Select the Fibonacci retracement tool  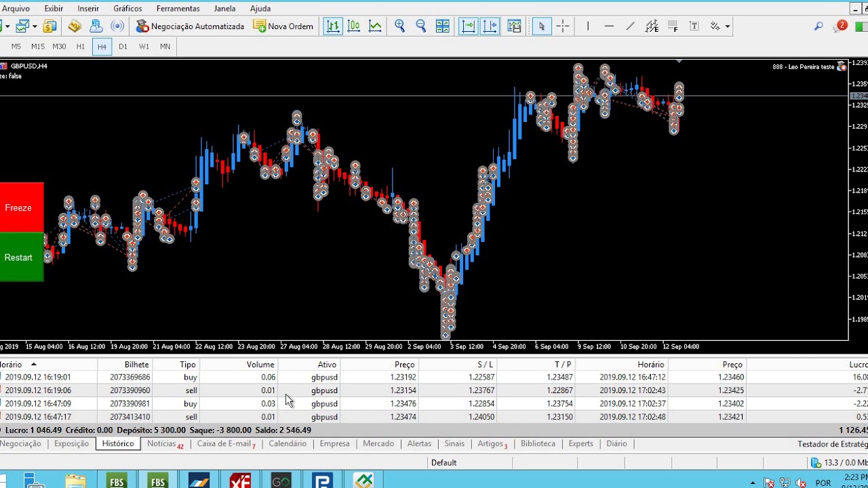coord(673,26)
